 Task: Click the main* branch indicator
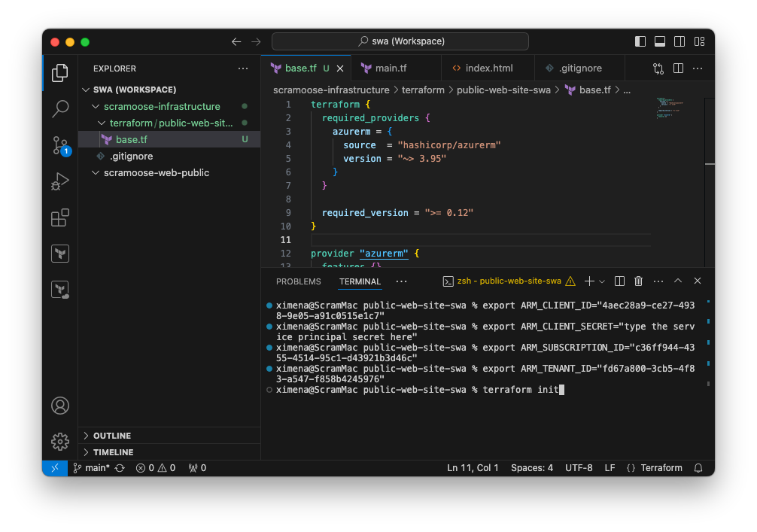coord(91,468)
